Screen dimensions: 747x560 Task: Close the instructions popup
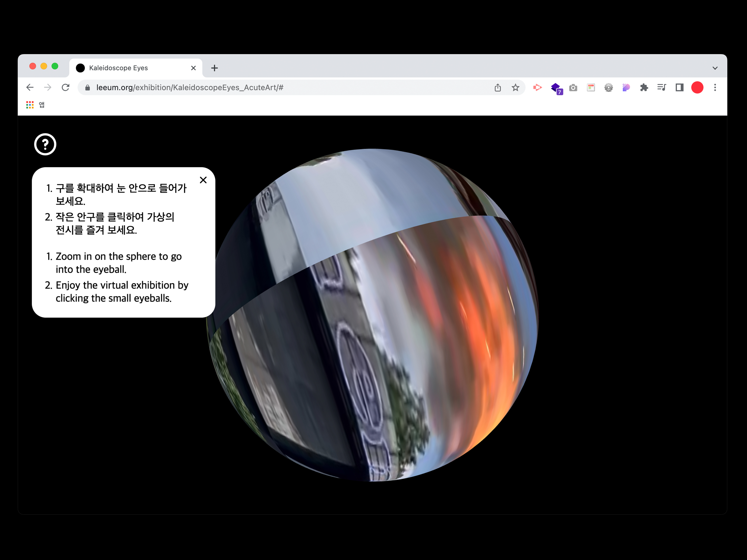pyautogui.click(x=203, y=180)
